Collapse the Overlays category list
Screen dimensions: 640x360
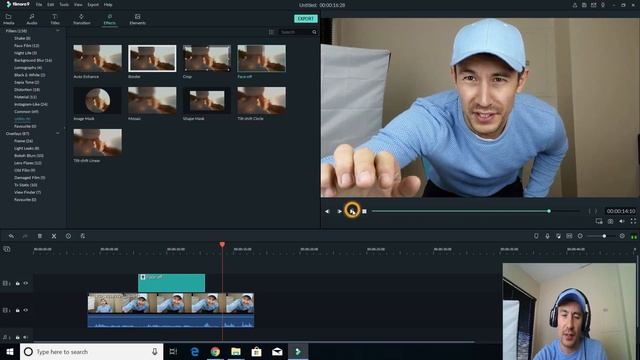pyautogui.click(x=58, y=133)
